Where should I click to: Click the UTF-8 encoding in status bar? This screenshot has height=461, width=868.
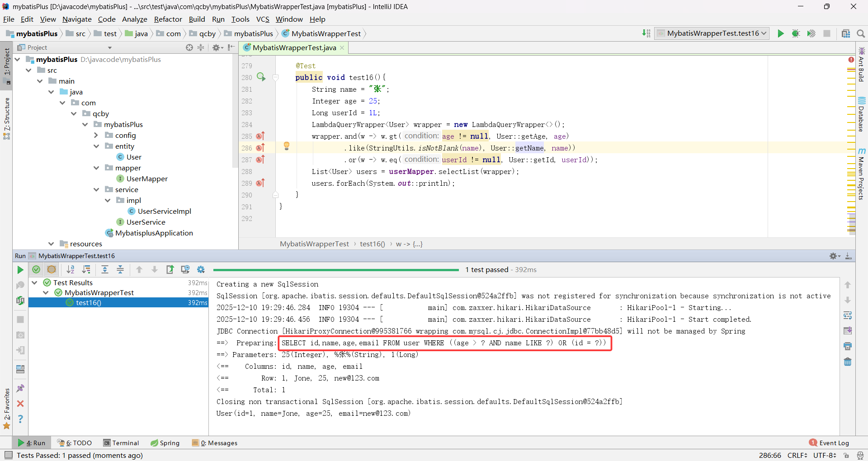(825, 455)
